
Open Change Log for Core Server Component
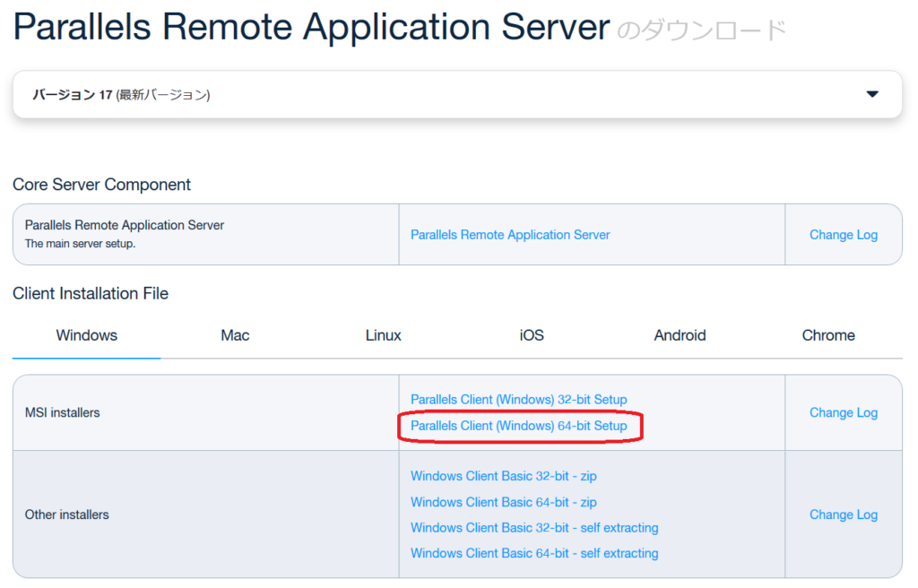(x=843, y=235)
